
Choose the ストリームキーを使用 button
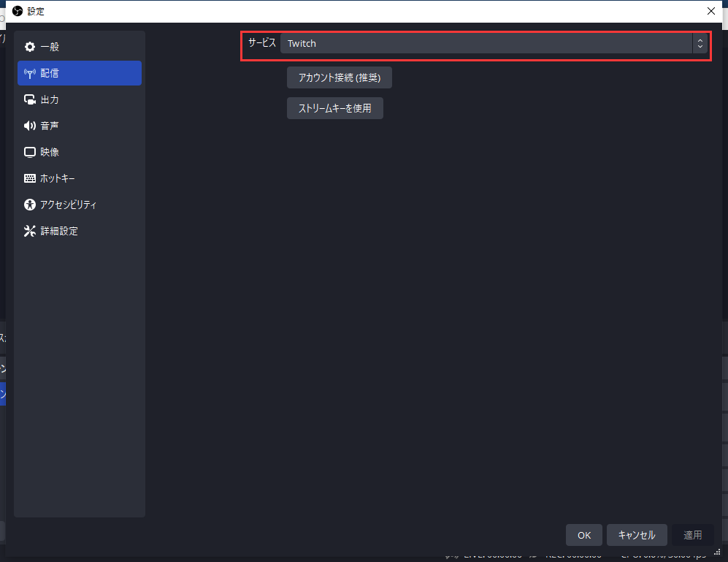click(334, 108)
